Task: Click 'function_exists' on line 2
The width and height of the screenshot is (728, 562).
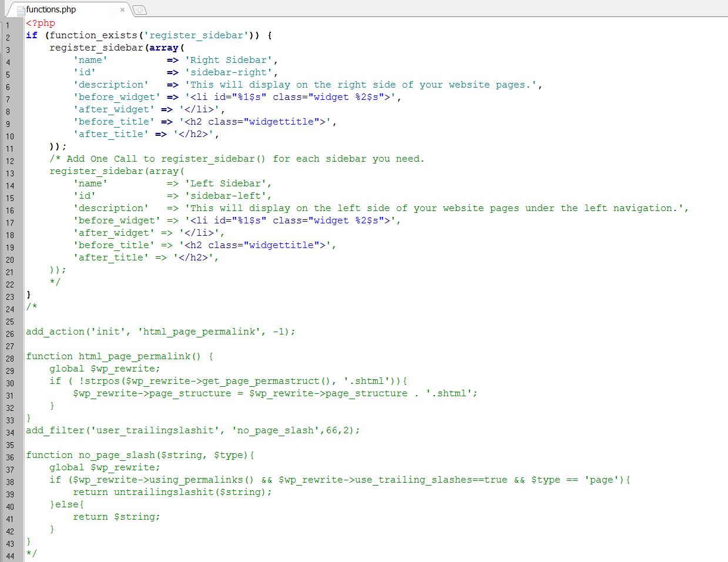Action: pyautogui.click(x=93, y=35)
